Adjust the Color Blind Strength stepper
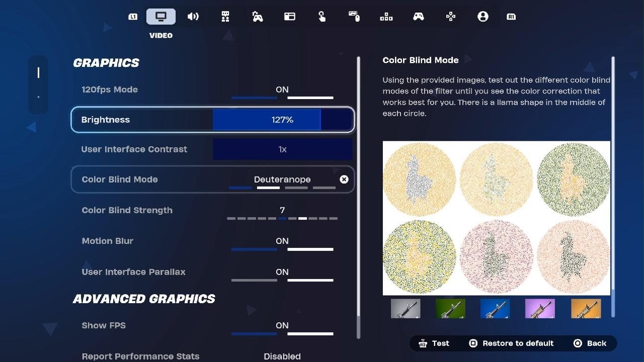Screen dimensions: 644x362 click(x=282, y=213)
